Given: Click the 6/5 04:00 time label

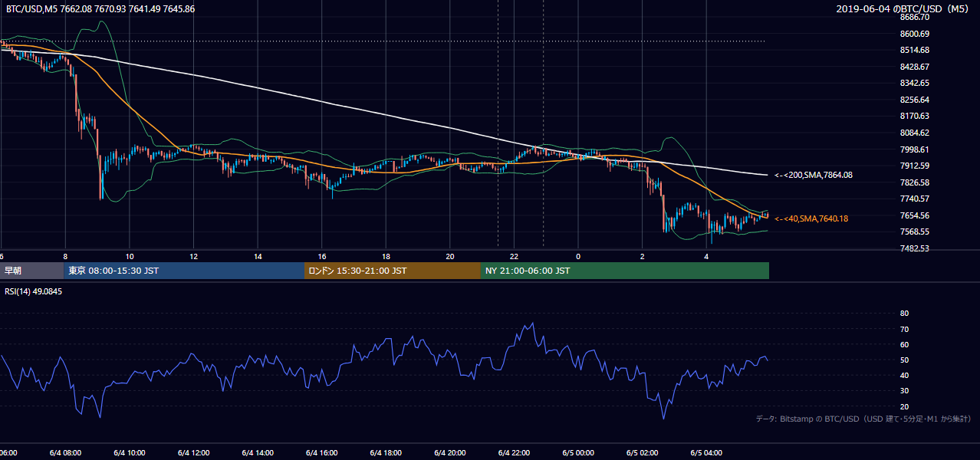Looking at the screenshot, I should [x=706, y=453].
